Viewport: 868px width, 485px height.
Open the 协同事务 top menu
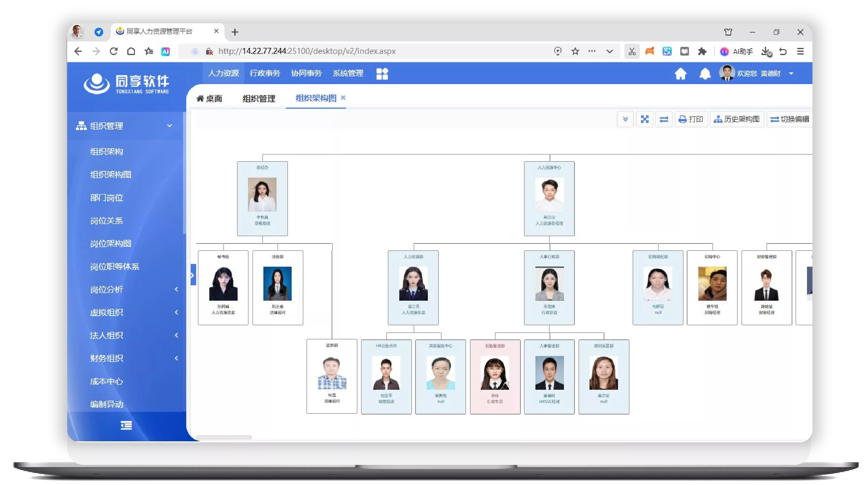point(306,73)
